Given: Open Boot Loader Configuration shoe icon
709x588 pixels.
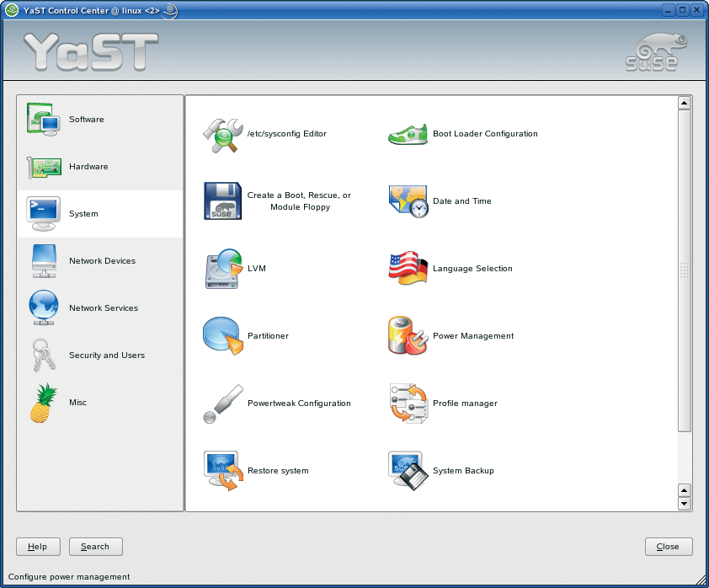Looking at the screenshot, I should 408,134.
